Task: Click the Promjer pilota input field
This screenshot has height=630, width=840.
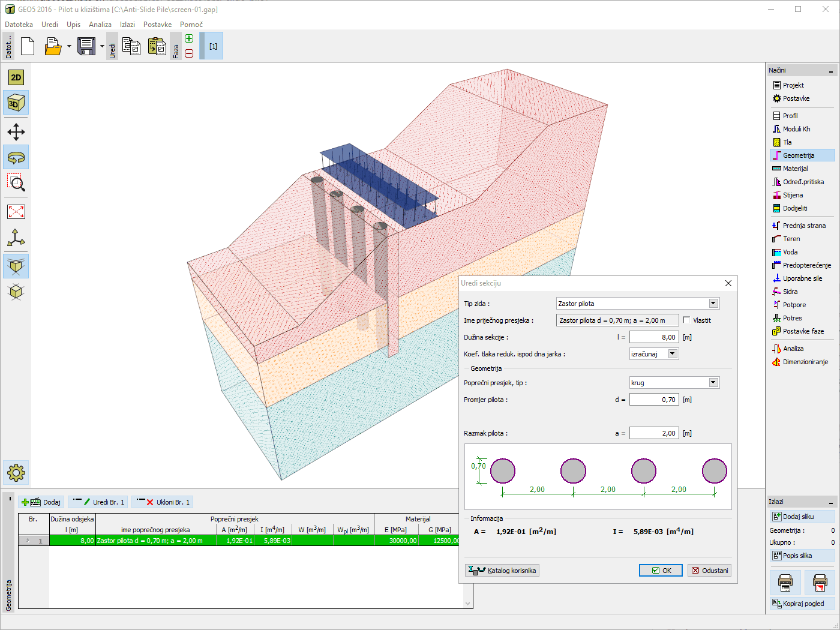Action: pyautogui.click(x=654, y=400)
